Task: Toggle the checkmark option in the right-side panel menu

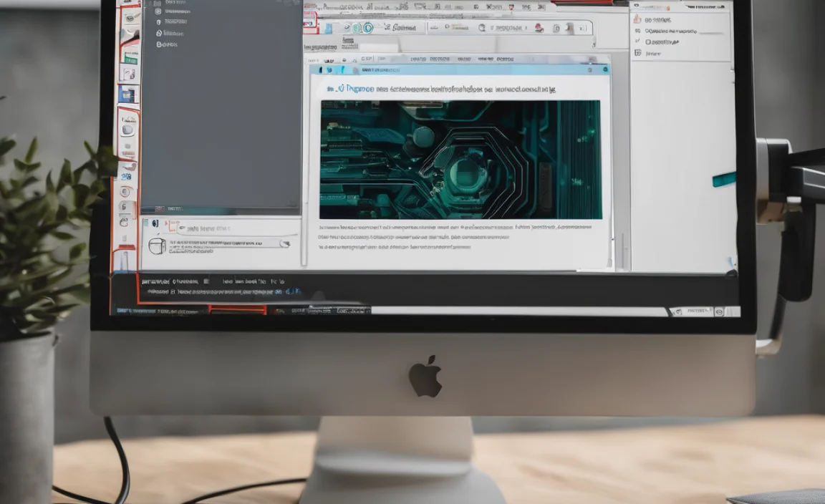Action: [x=637, y=41]
